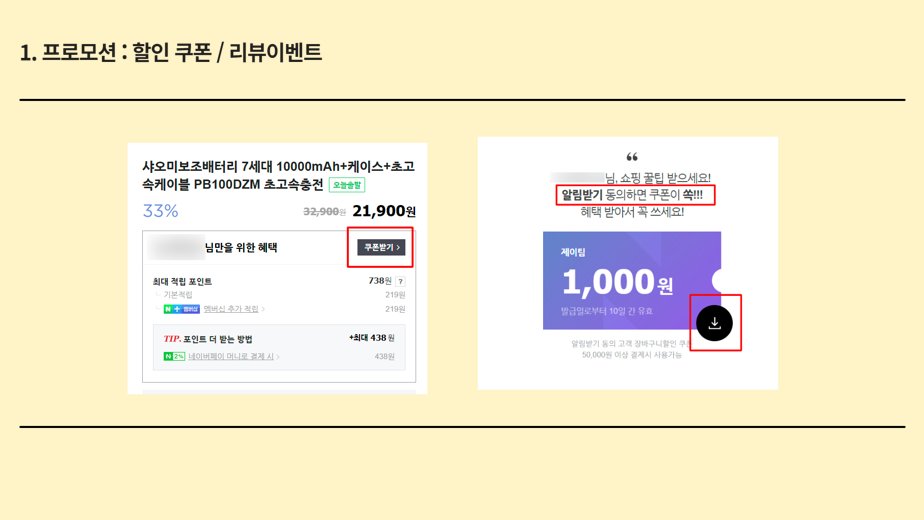Click the green N 2% badge
This screenshot has width=924, height=520.
(x=174, y=356)
